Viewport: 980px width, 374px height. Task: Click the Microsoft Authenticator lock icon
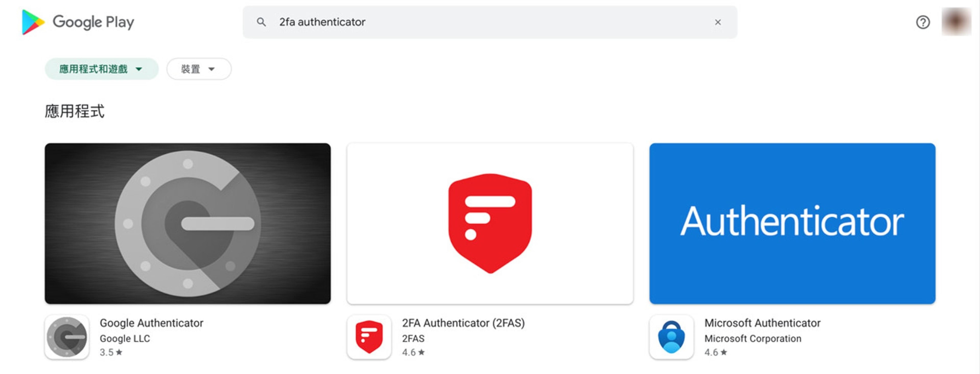[x=671, y=337]
